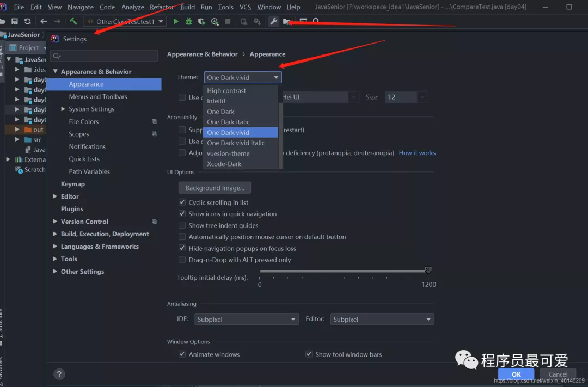This screenshot has width=588, height=387.
Task: Open the OtherClassTest.test1 run configuration dropdown
Action: tap(125, 21)
